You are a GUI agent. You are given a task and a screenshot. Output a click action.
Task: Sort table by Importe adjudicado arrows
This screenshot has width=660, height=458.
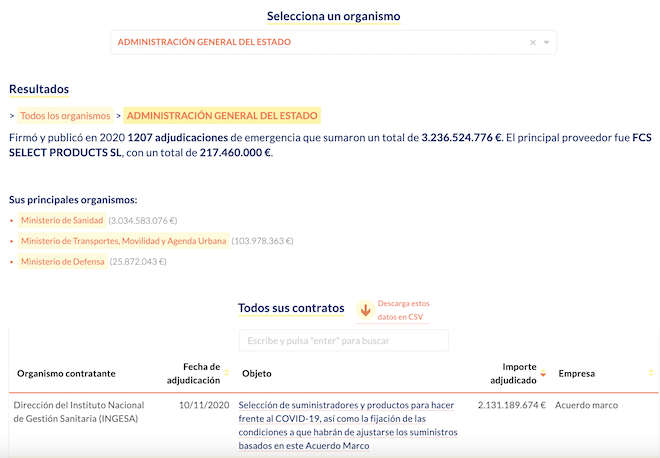(x=543, y=374)
